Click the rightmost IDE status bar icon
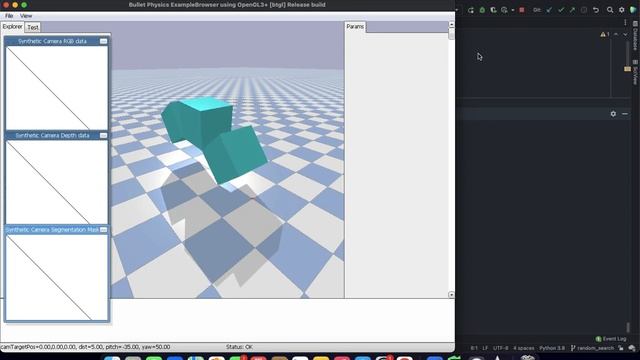 pos(632,348)
